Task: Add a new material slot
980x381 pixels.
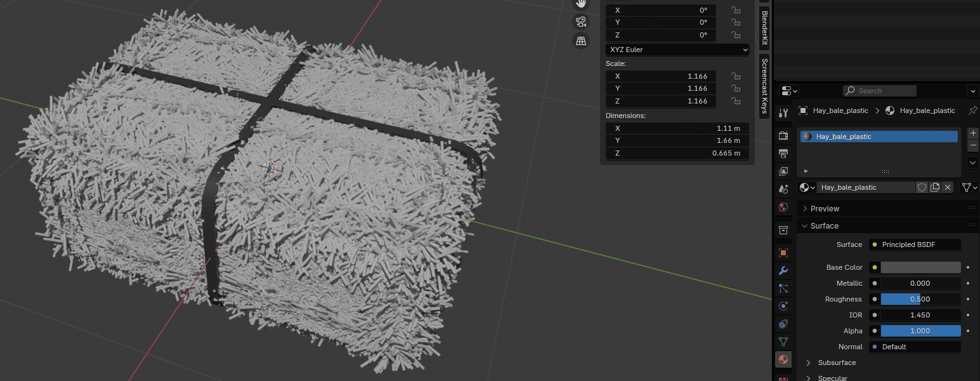Action: [974, 133]
